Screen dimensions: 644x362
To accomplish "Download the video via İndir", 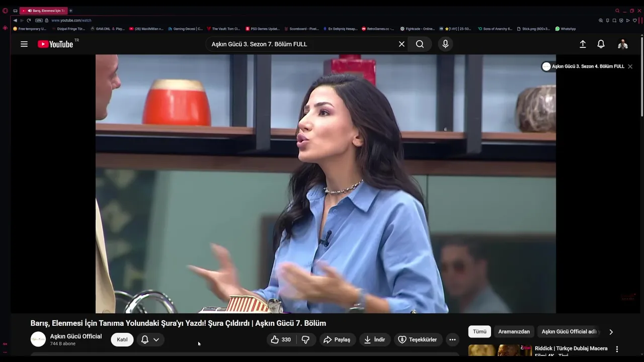I will (374, 340).
